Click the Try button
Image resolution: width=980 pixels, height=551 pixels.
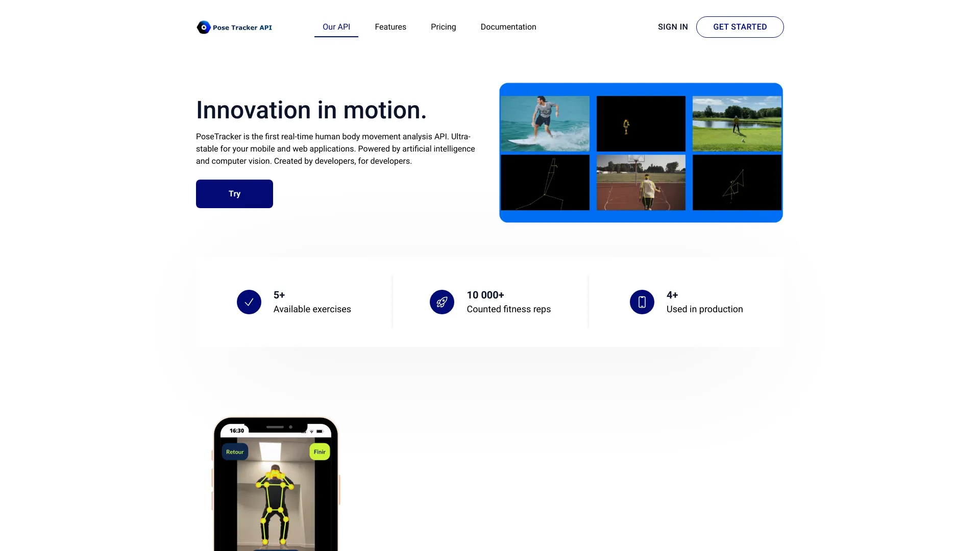(x=234, y=194)
